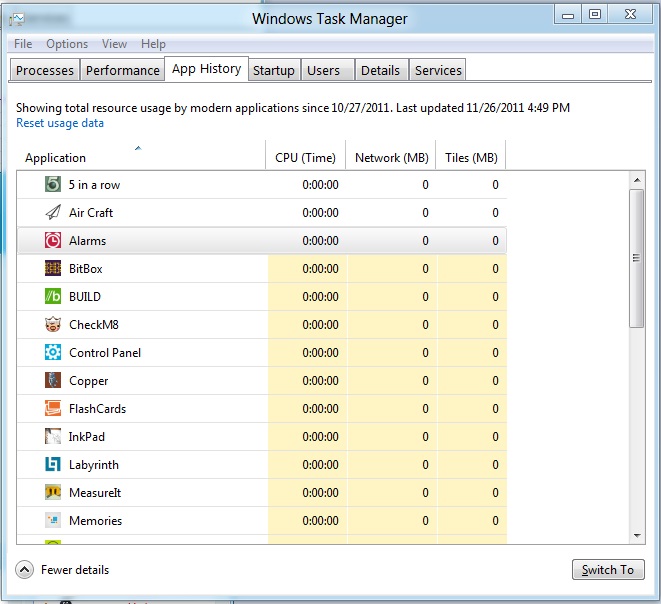The height and width of the screenshot is (604, 661).
Task: Minimize the Task Manager window
Action: click(568, 15)
